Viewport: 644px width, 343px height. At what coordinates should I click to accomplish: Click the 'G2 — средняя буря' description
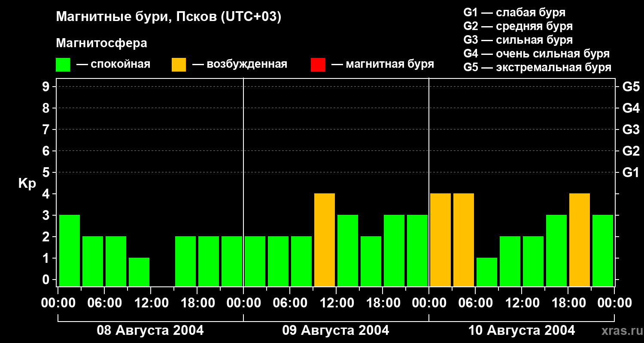[518, 26]
